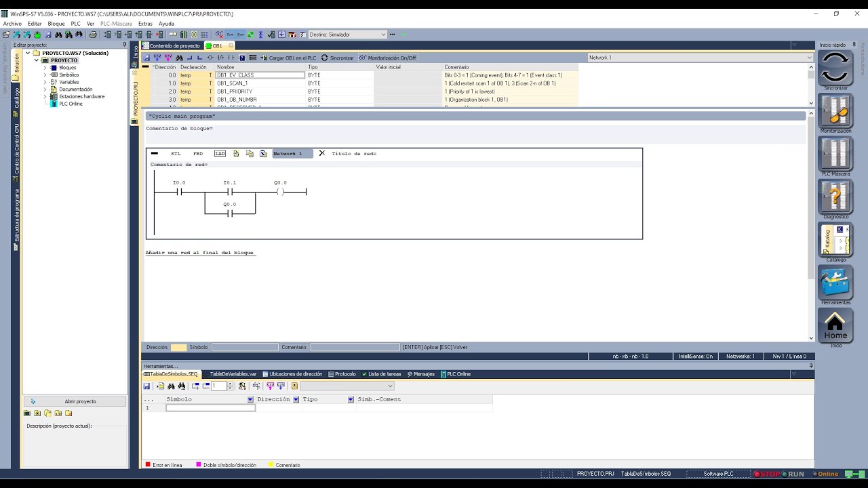This screenshot has height=488, width=868.
Task: Open the Archivo menu
Action: click(12, 24)
